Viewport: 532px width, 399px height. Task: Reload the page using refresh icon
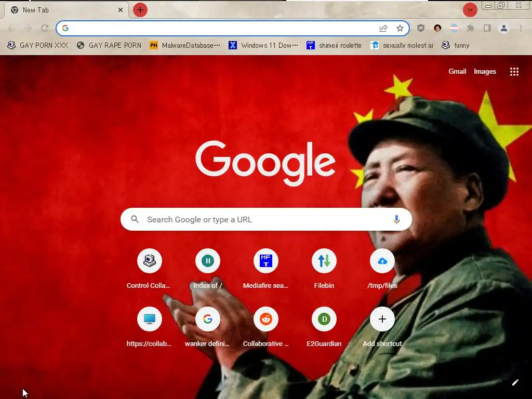(45, 28)
